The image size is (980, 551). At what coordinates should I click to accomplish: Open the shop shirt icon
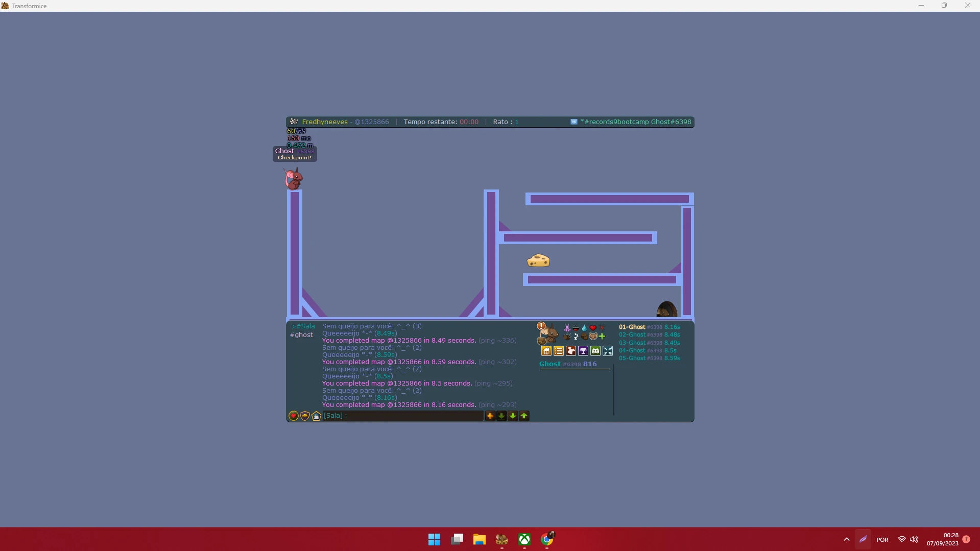click(x=571, y=351)
